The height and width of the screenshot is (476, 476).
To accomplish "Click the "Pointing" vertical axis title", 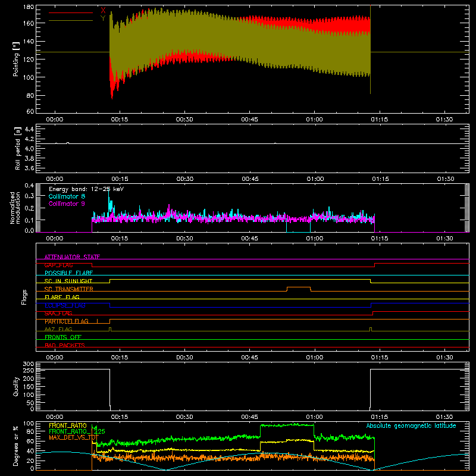I will click(x=16, y=59).
